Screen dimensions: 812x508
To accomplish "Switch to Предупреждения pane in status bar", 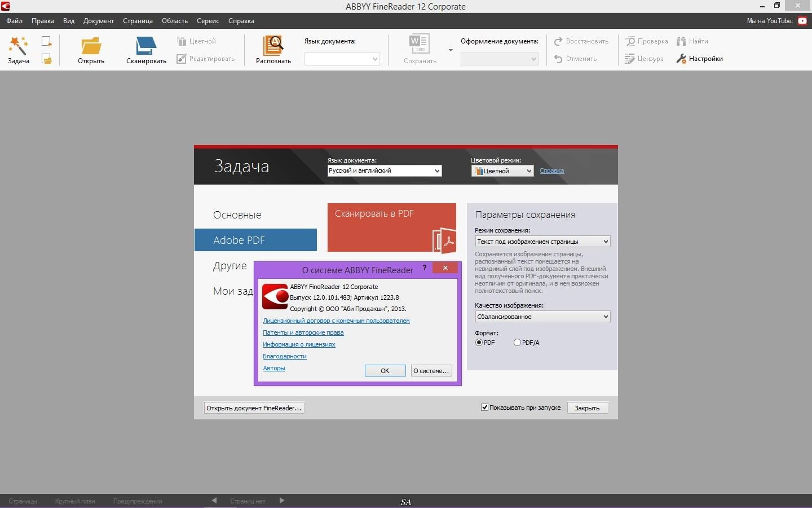I will 138,501.
